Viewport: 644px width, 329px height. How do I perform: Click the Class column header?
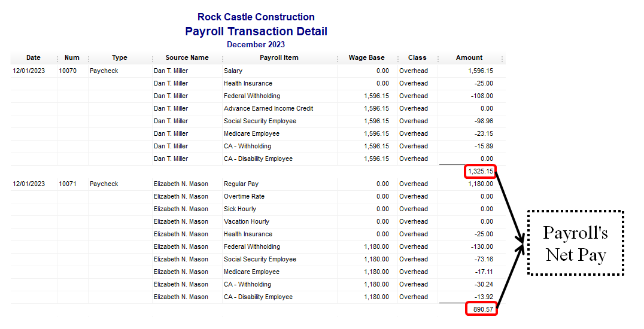coord(417,58)
